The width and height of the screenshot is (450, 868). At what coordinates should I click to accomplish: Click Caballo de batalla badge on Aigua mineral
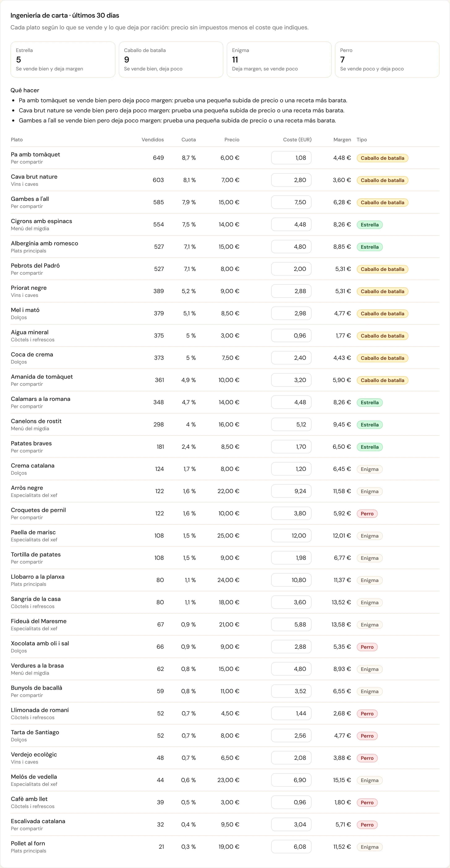[x=383, y=336]
